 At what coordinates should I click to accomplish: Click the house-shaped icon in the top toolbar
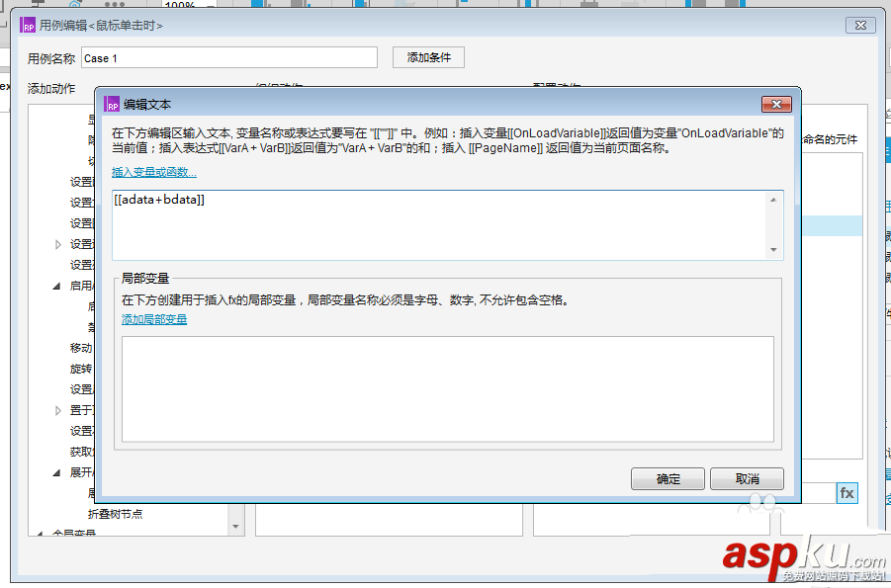(x=73, y=3)
